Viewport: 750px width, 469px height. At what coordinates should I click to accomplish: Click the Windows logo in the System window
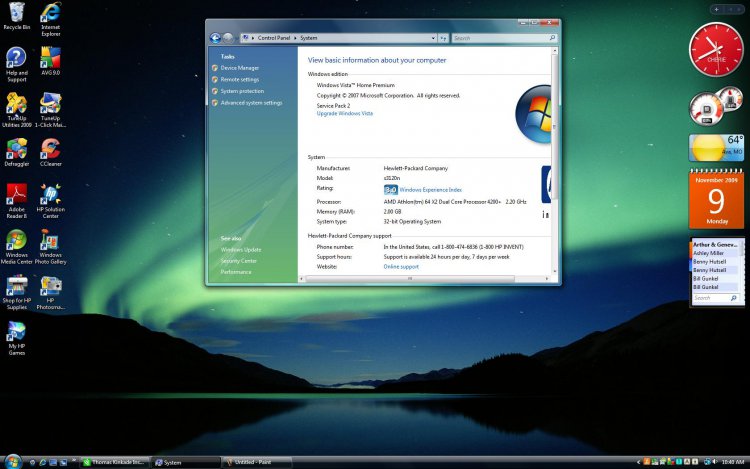tap(533, 114)
